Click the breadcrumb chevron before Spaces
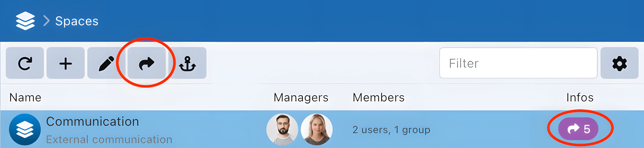 coord(47,21)
